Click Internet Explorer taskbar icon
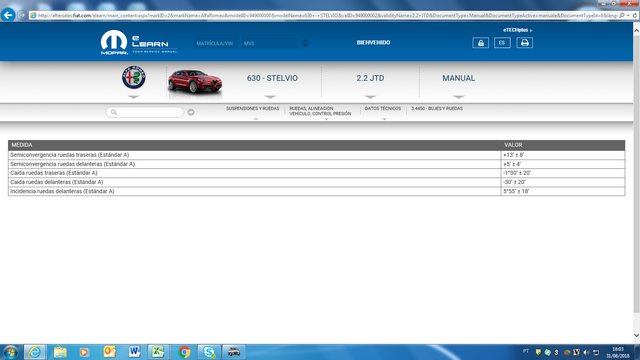 click(35, 352)
